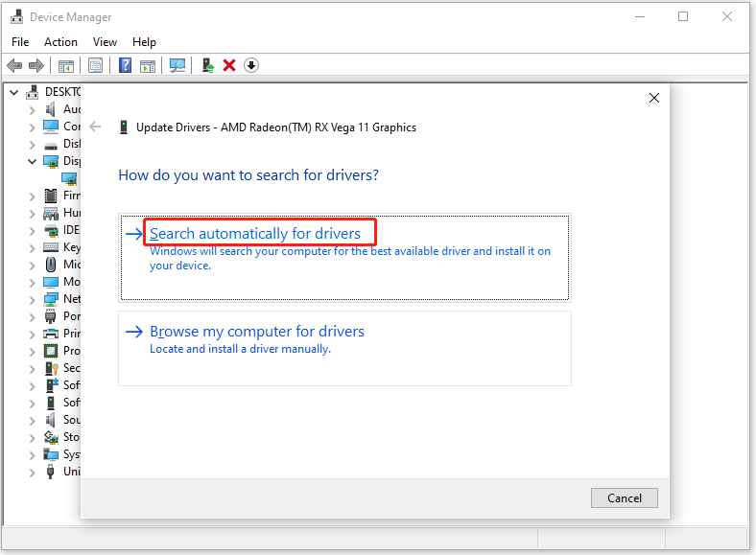This screenshot has height=555, width=756.
Task: Click Show/Hide Console Tree toolbar icon
Action: [x=66, y=65]
